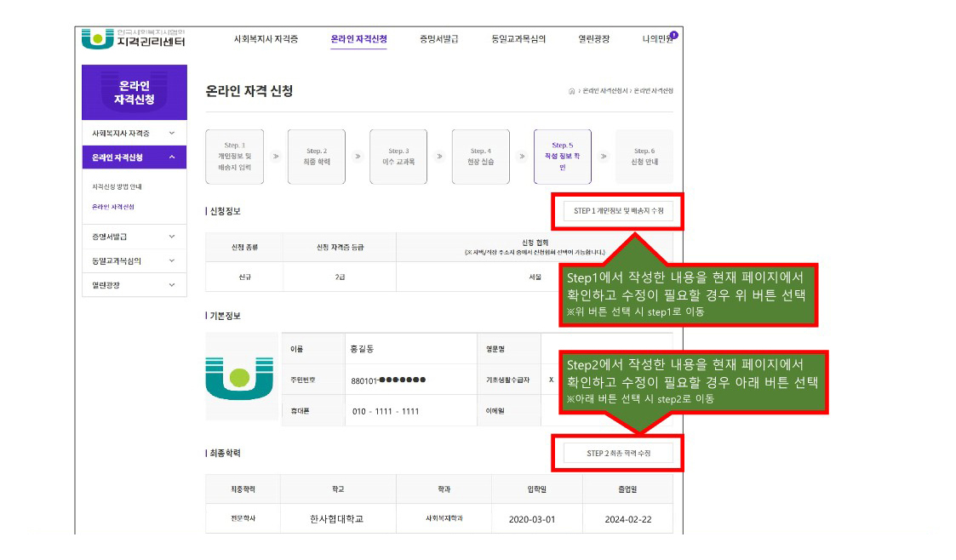
Task: Expand 증명서발급 in the sidebar
Action: (x=135, y=237)
